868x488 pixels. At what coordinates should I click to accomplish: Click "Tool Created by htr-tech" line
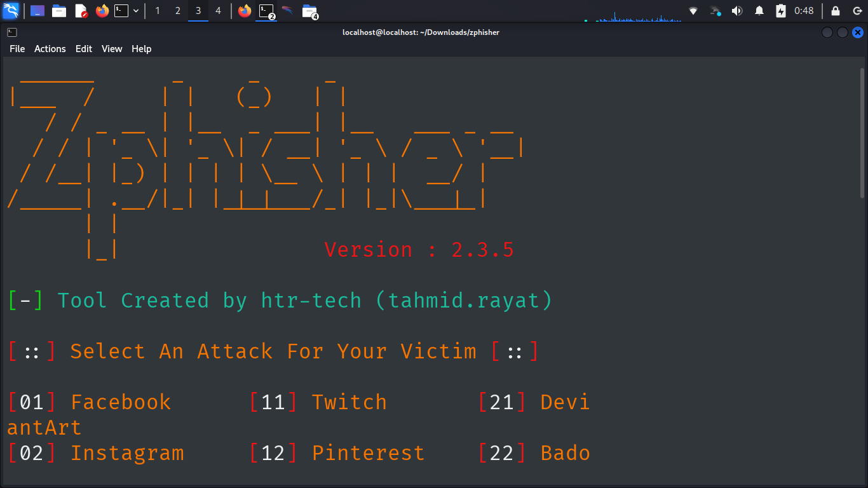[280, 301]
